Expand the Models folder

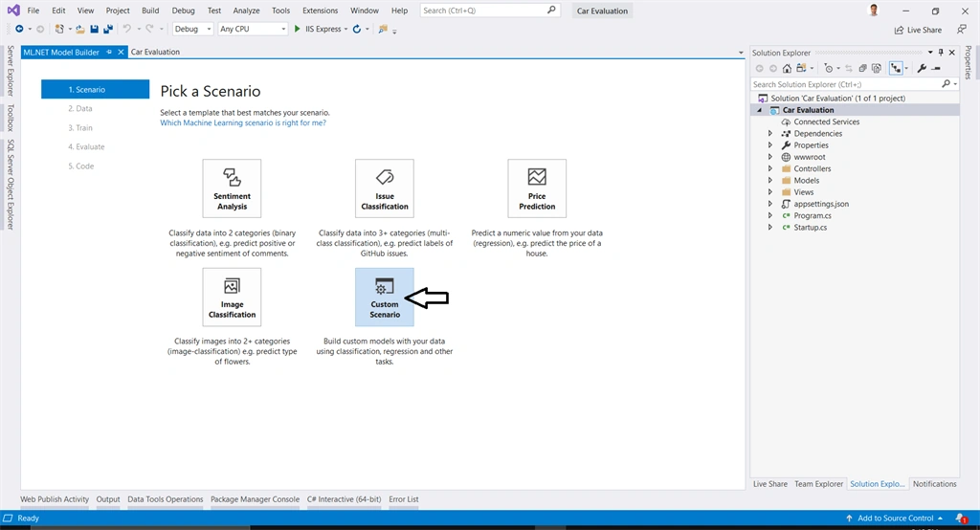pos(770,181)
